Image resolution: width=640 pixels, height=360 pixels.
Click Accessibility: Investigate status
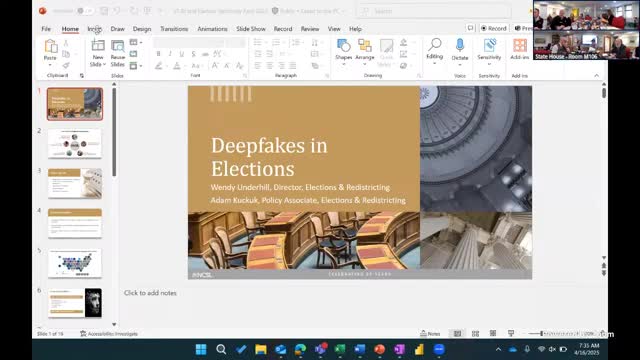[x=109, y=334]
